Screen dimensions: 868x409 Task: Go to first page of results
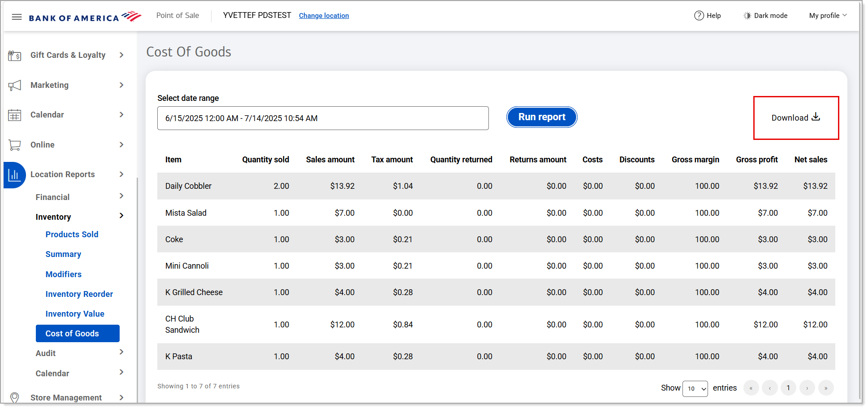coord(751,388)
